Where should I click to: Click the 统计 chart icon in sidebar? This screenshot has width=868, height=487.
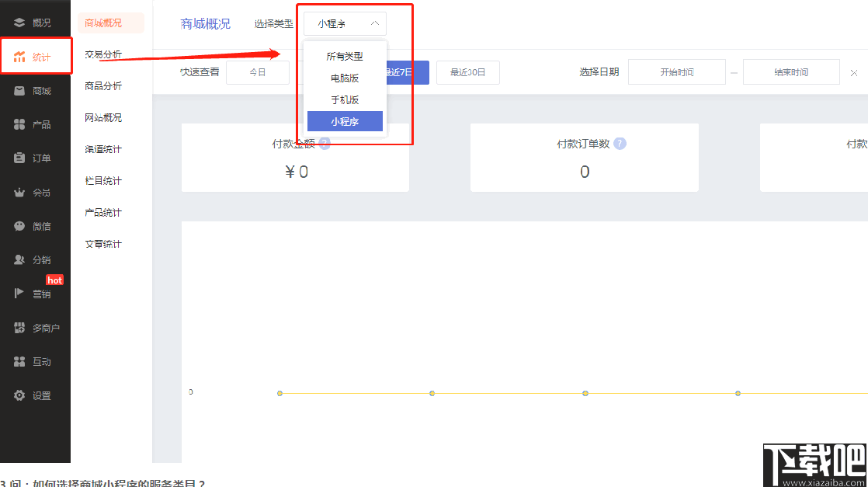19,57
